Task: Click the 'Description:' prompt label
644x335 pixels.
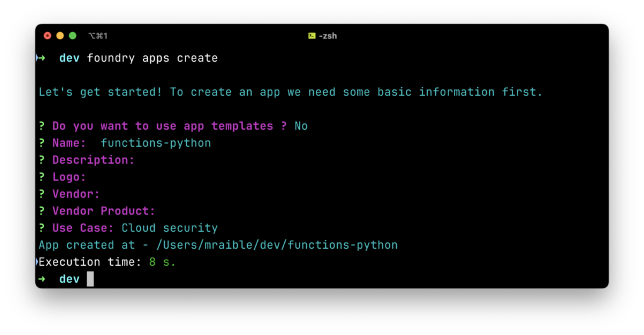Action: coord(93,160)
